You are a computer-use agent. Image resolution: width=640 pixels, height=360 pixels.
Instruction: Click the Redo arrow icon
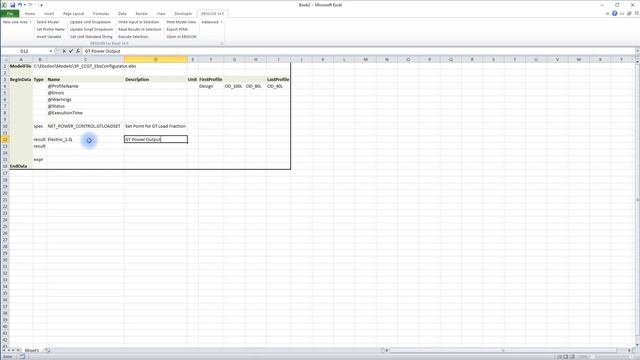(x=30, y=5)
